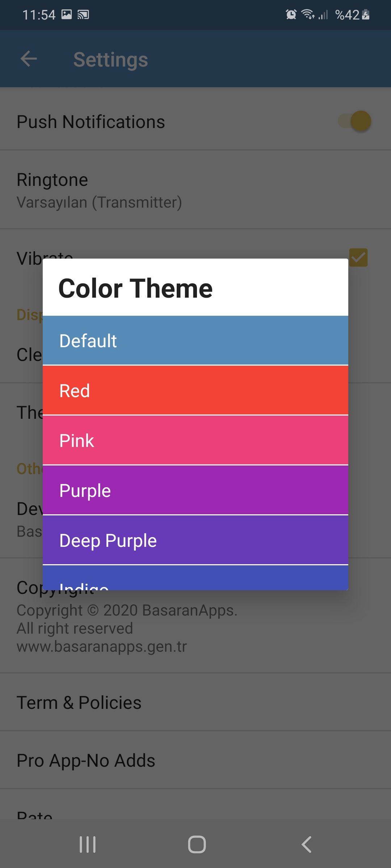Tap the Wi-Fi icon in status bar
Image resolution: width=391 pixels, height=868 pixels.
coord(308,14)
